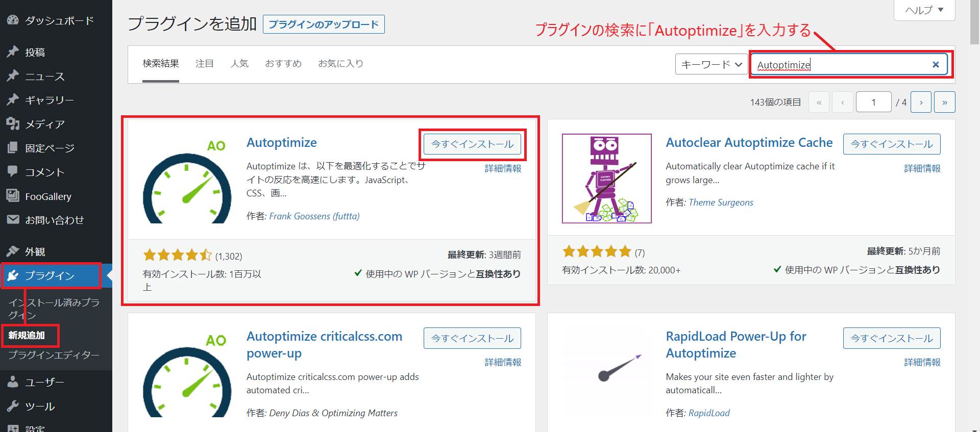Install Autoptimize criticalcss.com power-up now
Screen dimensions: 980x432
point(472,338)
